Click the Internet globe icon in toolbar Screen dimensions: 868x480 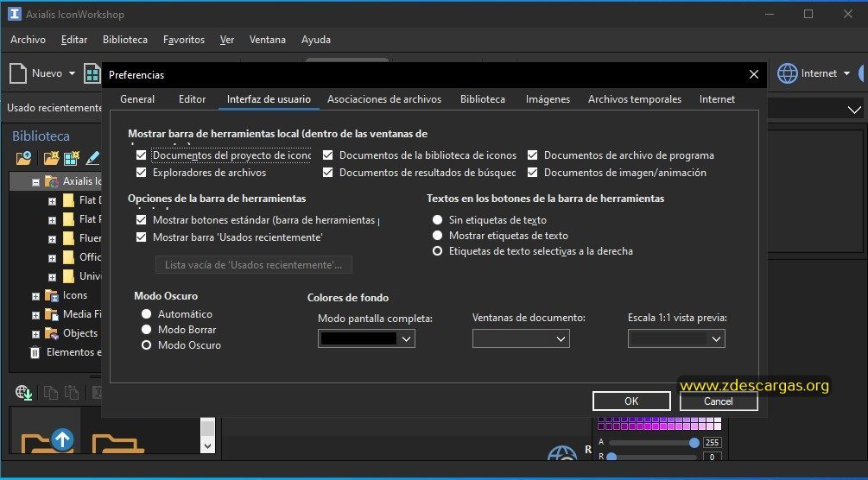[787, 73]
